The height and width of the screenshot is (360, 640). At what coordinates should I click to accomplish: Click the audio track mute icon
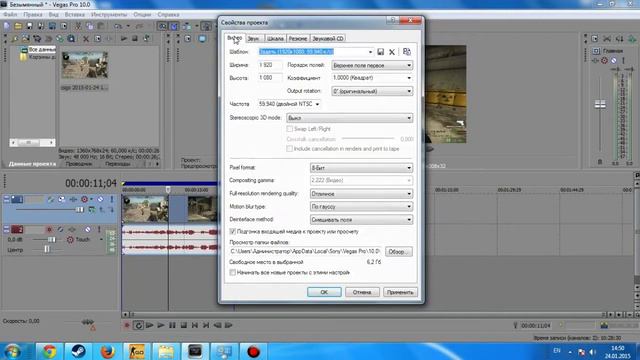87,230
